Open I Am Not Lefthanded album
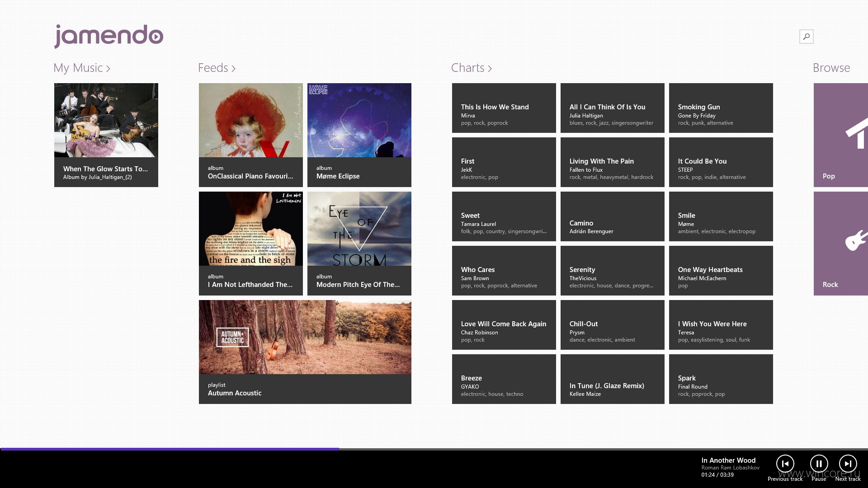 coord(251,244)
